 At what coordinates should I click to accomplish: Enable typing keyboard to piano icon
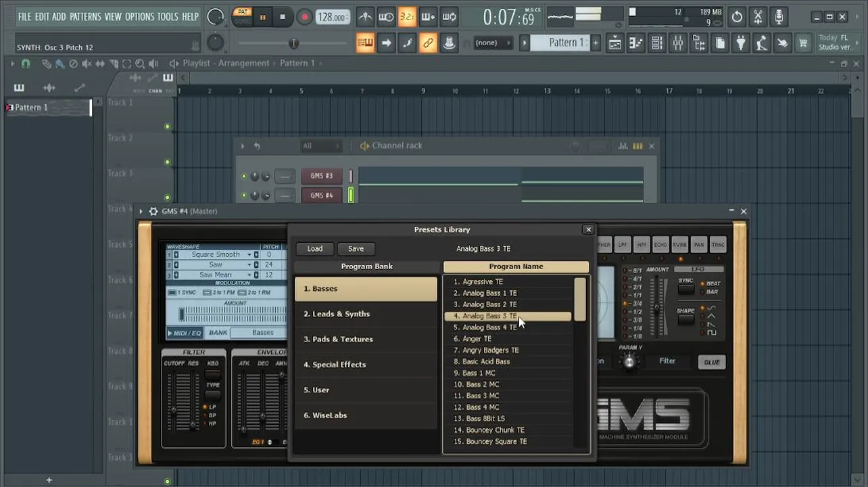click(366, 43)
